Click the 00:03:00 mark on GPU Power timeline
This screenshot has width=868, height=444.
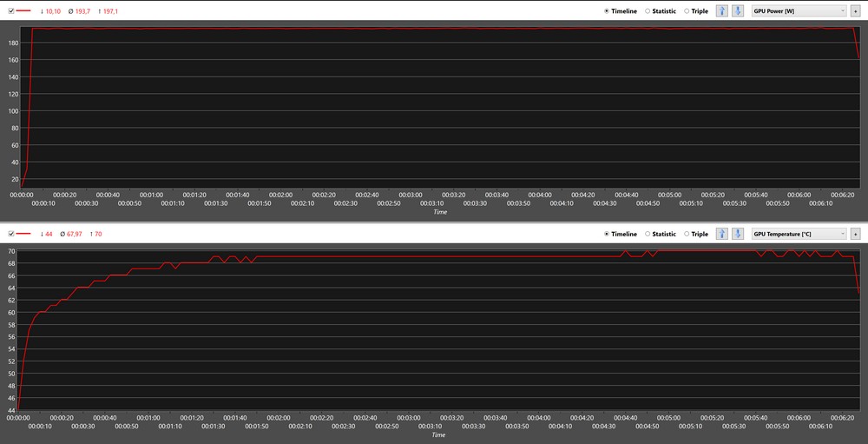click(411, 195)
